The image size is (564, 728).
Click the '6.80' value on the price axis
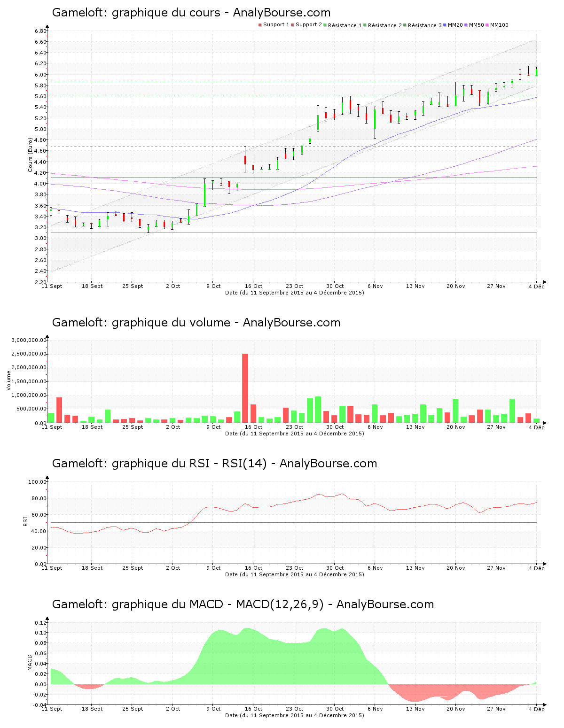click(40, 31)
